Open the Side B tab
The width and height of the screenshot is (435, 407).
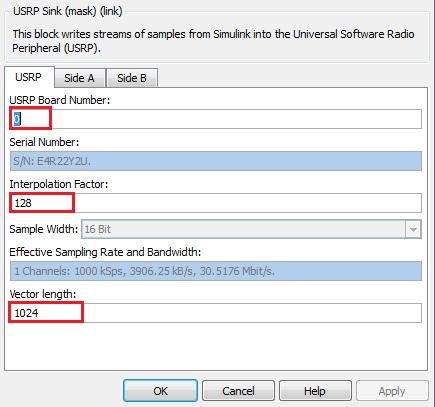[132, 78]
